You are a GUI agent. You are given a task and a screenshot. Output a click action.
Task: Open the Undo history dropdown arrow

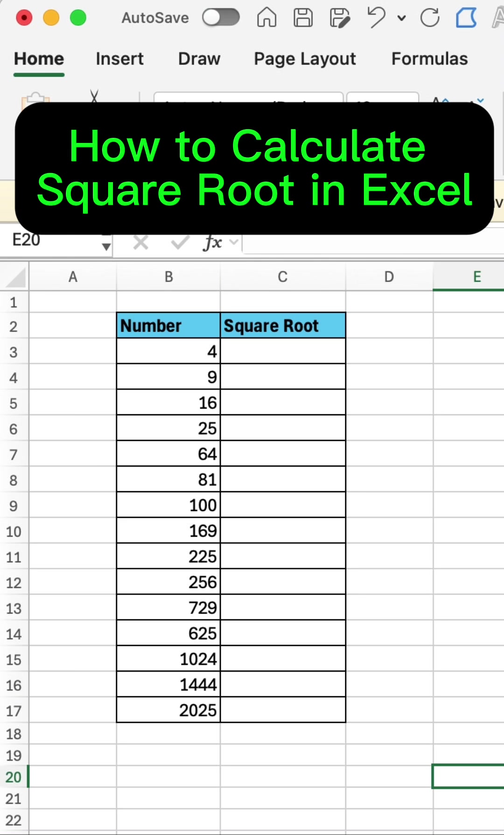coord(401,18)
